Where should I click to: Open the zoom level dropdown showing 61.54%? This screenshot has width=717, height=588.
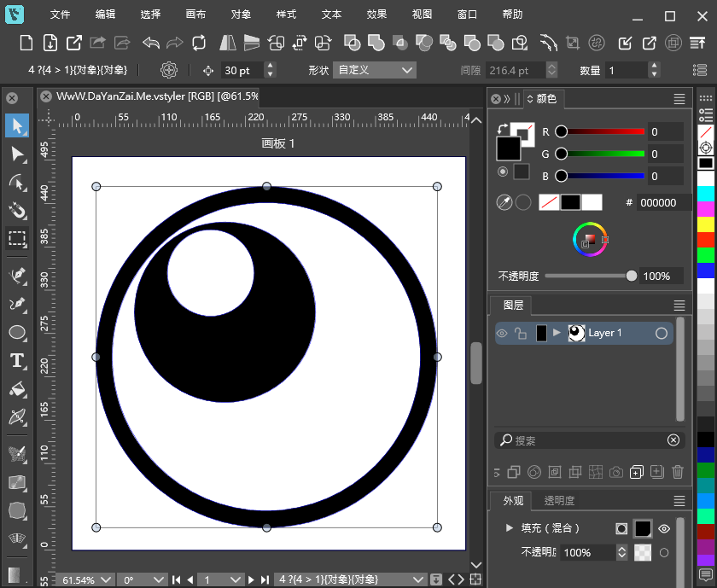tap(85, 579)
